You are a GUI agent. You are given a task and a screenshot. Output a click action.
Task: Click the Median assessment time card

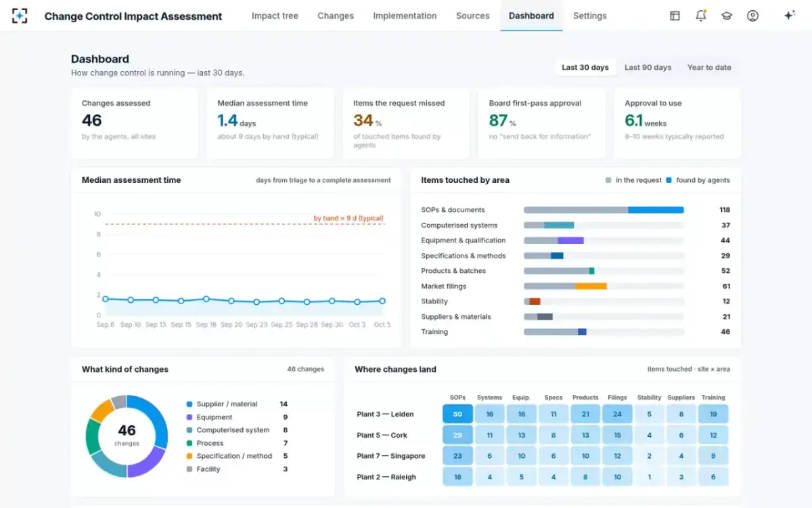point(270,123)
